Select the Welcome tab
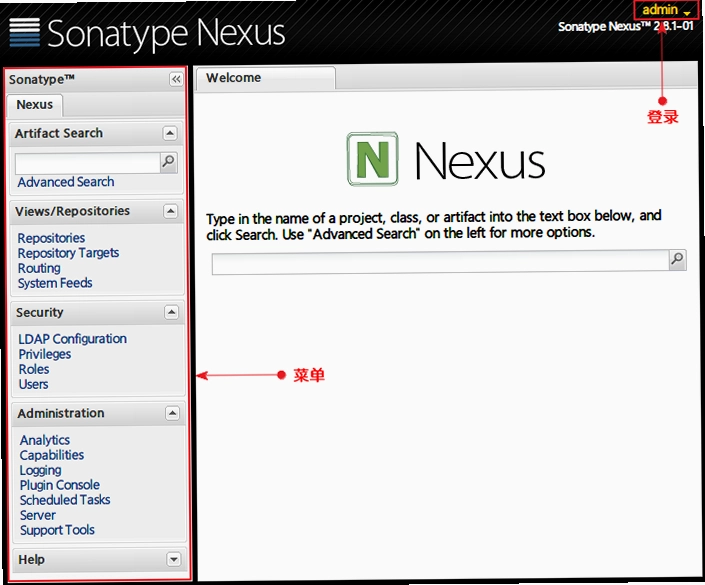Screen dimensions: 705x585 tap(265, 78)
